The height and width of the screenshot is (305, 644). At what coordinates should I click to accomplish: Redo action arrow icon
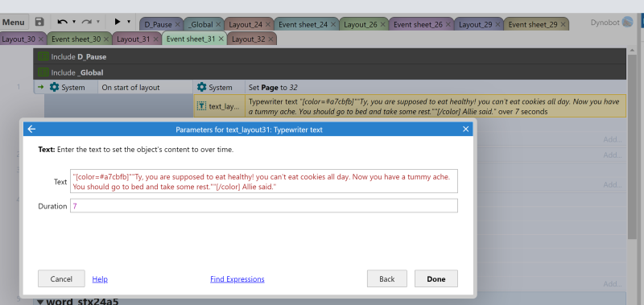point(87,22)
